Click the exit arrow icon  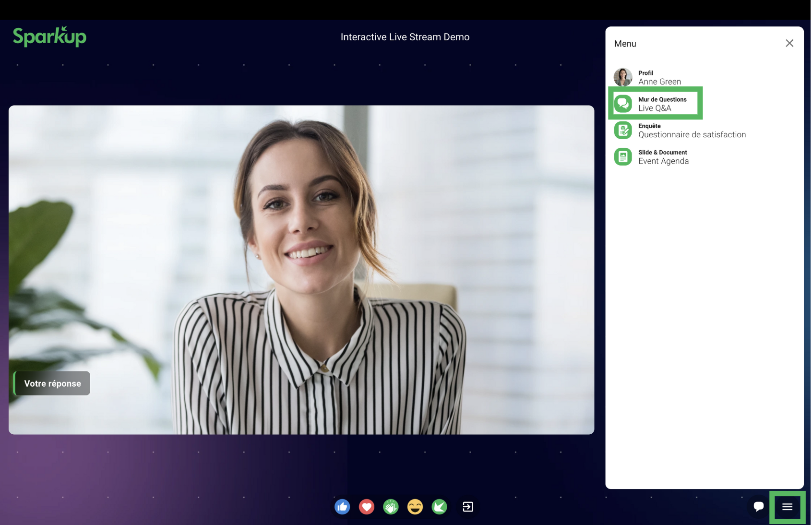pos(468,507)
